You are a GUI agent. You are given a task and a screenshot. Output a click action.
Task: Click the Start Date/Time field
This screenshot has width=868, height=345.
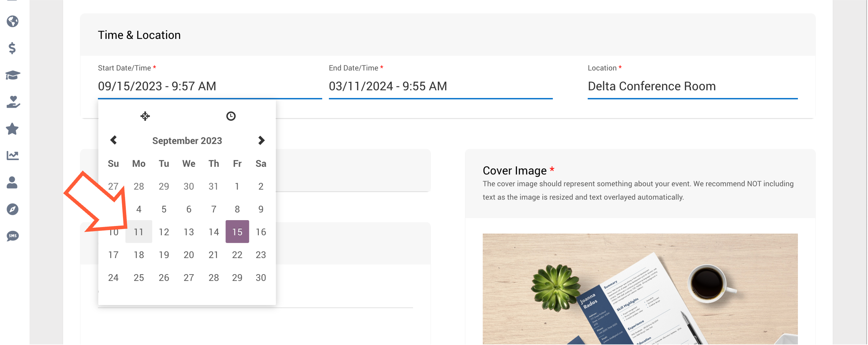pos(210,86)
